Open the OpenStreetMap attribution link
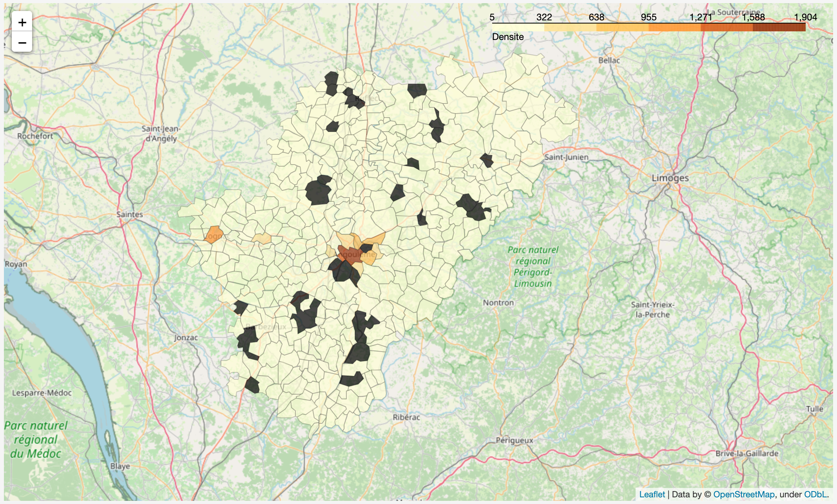The width and height of the screenshot is (837, 504). pos(744,494)
